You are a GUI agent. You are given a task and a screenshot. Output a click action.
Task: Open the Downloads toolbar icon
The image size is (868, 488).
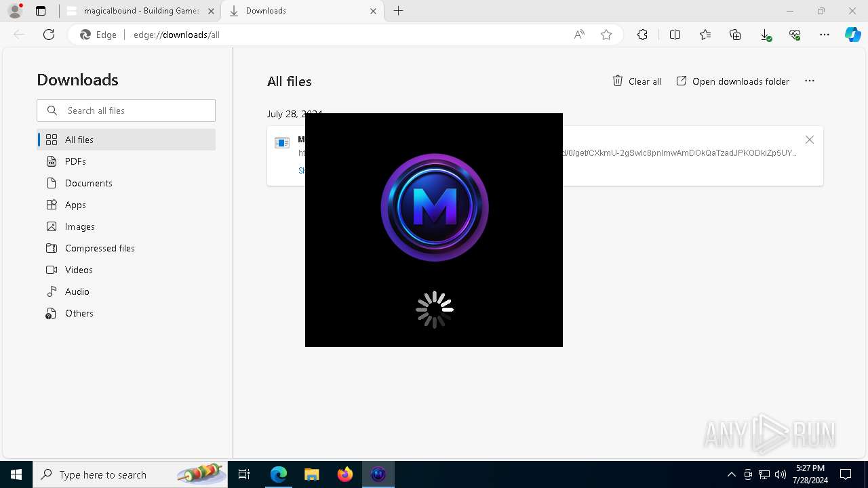click(765, 35)
